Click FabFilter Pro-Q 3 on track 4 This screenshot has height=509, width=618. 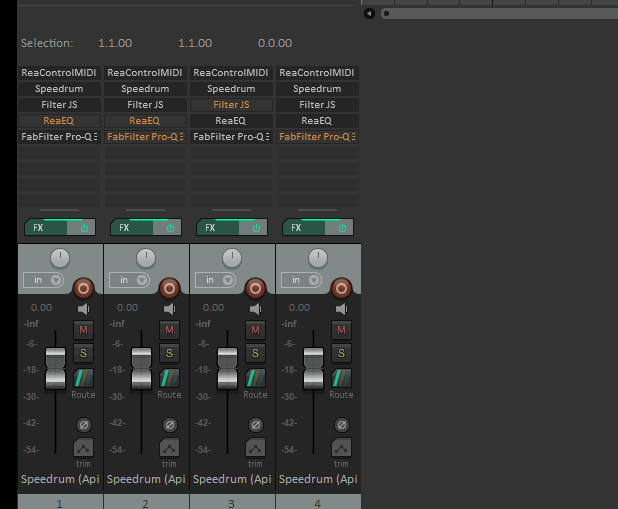coord(317,137)
